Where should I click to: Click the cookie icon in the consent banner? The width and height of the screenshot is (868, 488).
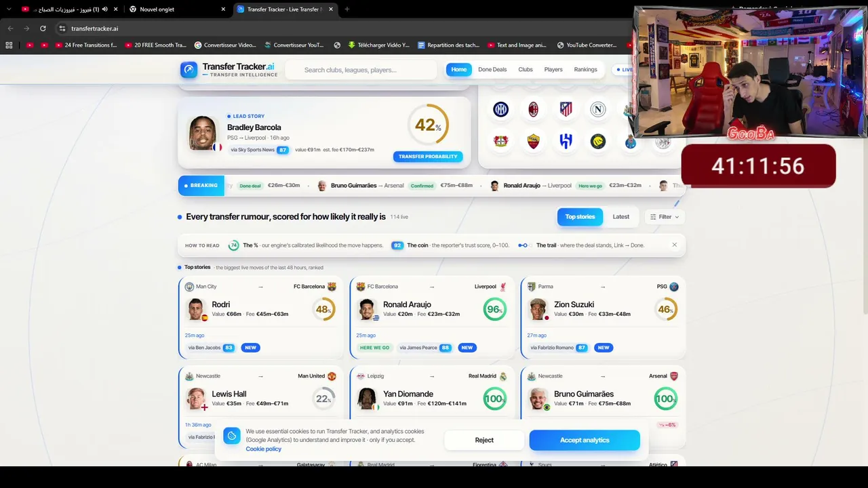231,436
